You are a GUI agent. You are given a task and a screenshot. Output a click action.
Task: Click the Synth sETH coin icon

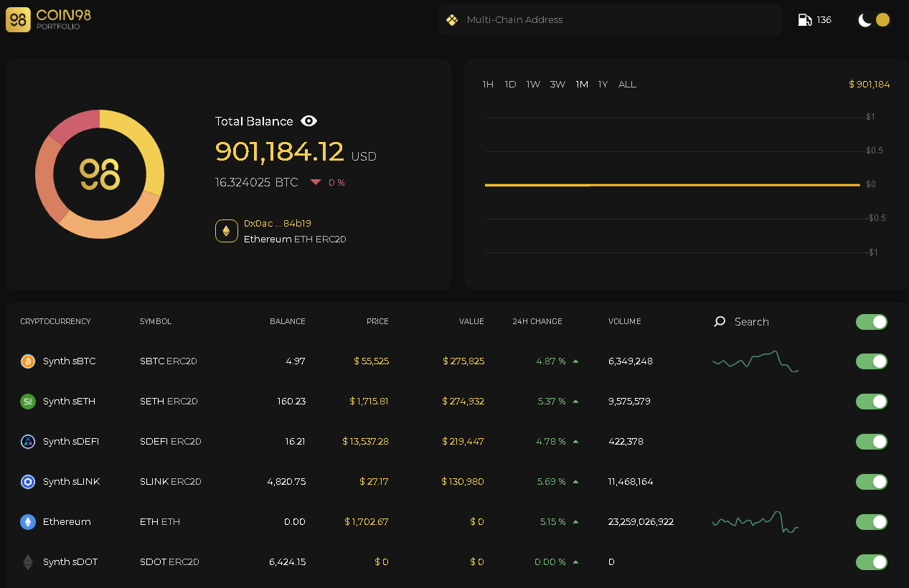pos(28,402)
